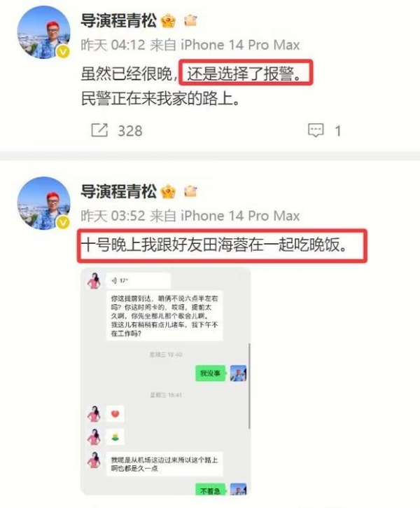Click the red heart emoji message
Screen dimensions: 420x508
[x=115, y=414]
